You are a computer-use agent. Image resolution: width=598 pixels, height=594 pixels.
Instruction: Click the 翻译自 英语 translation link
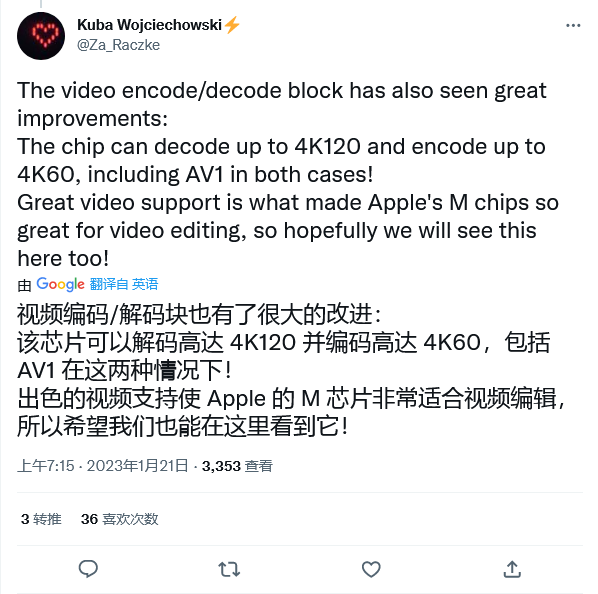pos(124,284)
